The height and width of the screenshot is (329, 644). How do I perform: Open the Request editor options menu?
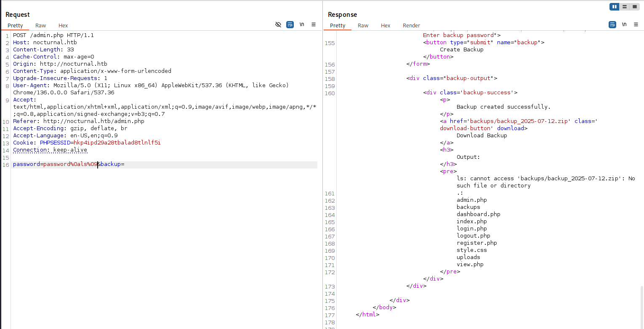314,24
